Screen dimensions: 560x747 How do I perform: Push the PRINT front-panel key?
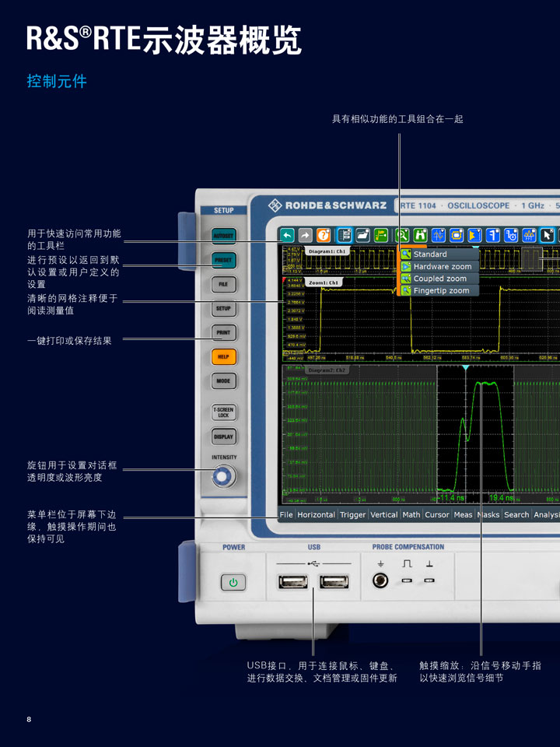pos(223,332)
